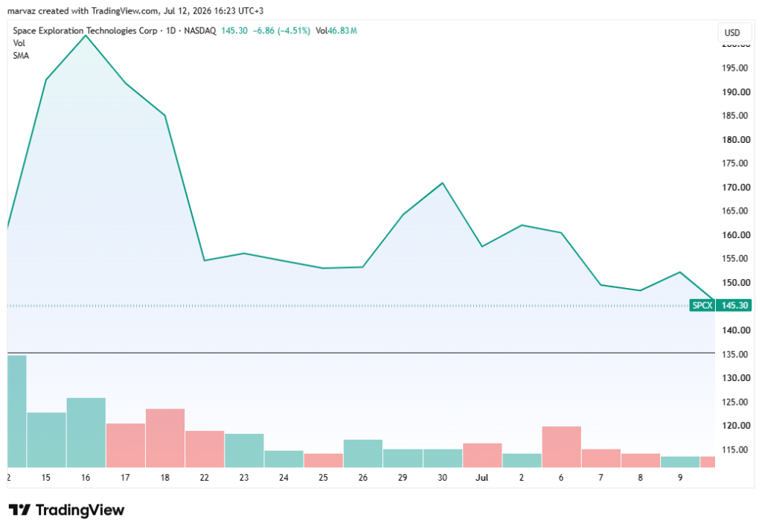Viewport: 762px width, 532px height.
Task: Select the tallest volume bar at left
Action: click(x=17, y=411)
